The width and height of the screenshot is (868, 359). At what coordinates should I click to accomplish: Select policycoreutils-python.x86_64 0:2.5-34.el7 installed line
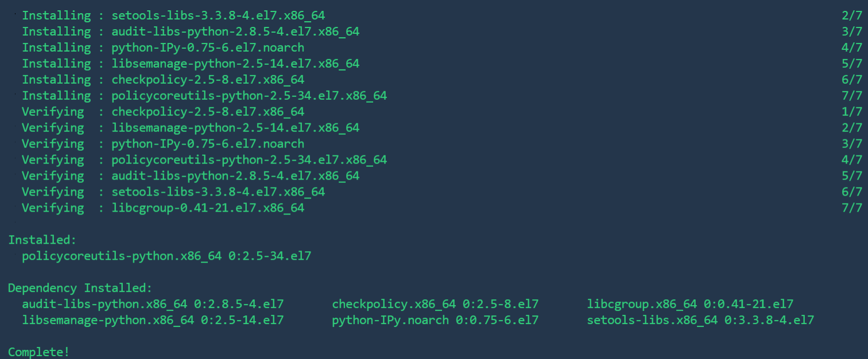pyautogui.click(x=166, y=256)
